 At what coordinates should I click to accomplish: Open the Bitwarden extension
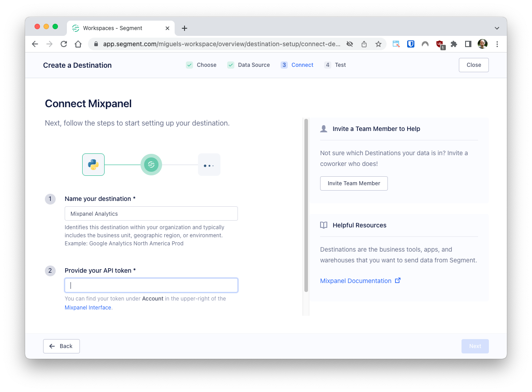pyautogui.click(x=410, y=44)
